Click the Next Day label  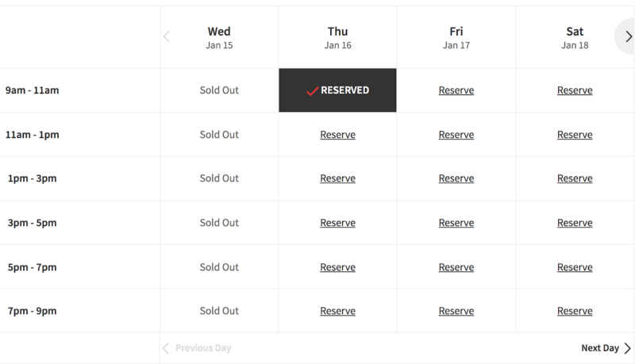point(600,348)
